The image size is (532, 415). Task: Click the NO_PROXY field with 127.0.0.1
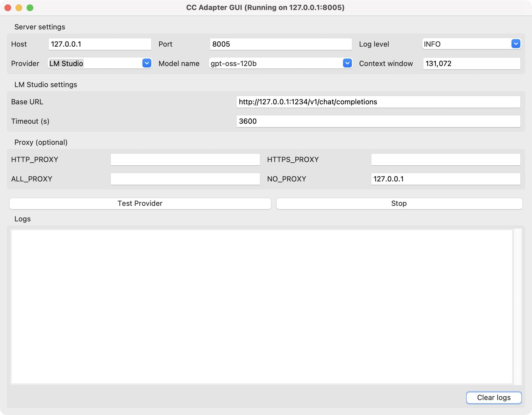click(x=445, y=179)
